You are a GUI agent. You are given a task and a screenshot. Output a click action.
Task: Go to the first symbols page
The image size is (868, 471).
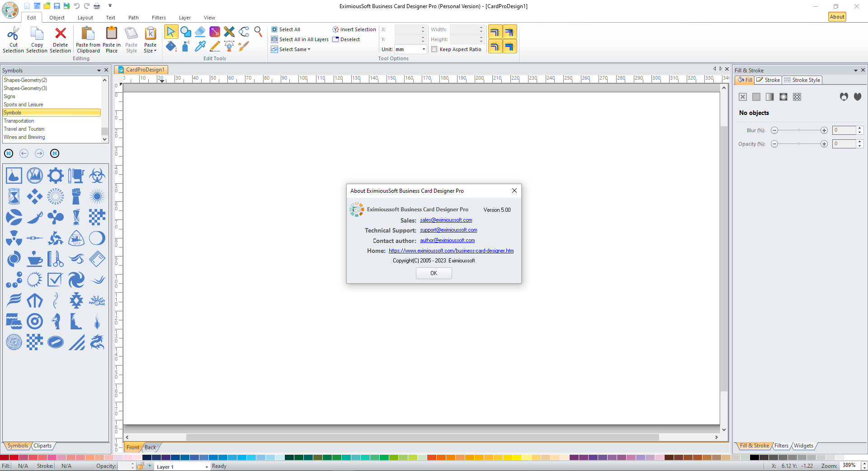pyautogui.click(x=9, y=153)
